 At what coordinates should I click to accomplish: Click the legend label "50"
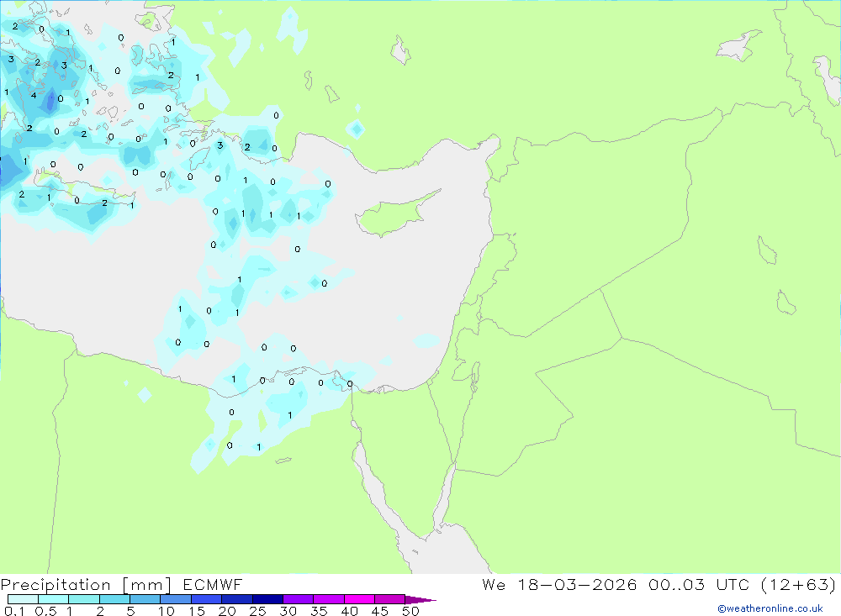pyautogui.click(x=410, y=611)
